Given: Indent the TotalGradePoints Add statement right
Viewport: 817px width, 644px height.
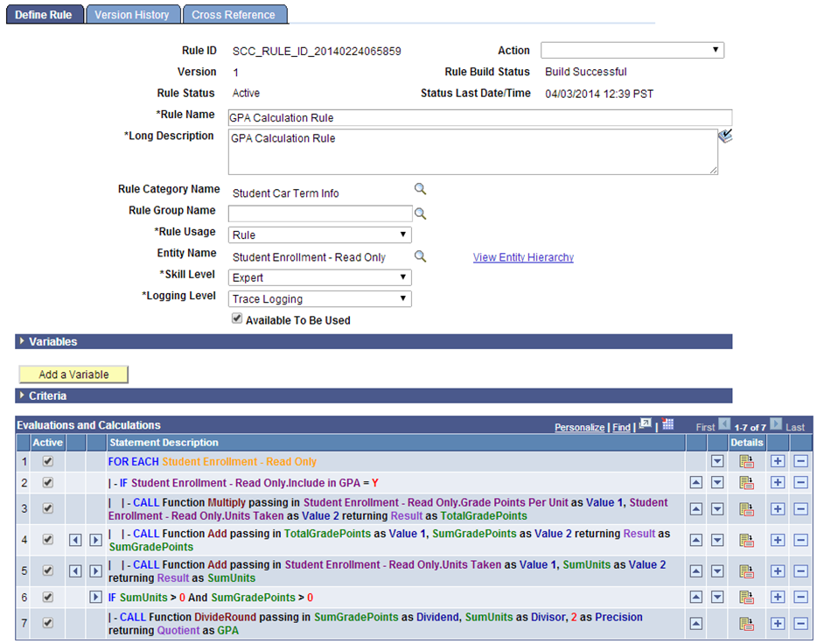Looking at the screenshot, I should pyautogui.click(x=95, y=540).
